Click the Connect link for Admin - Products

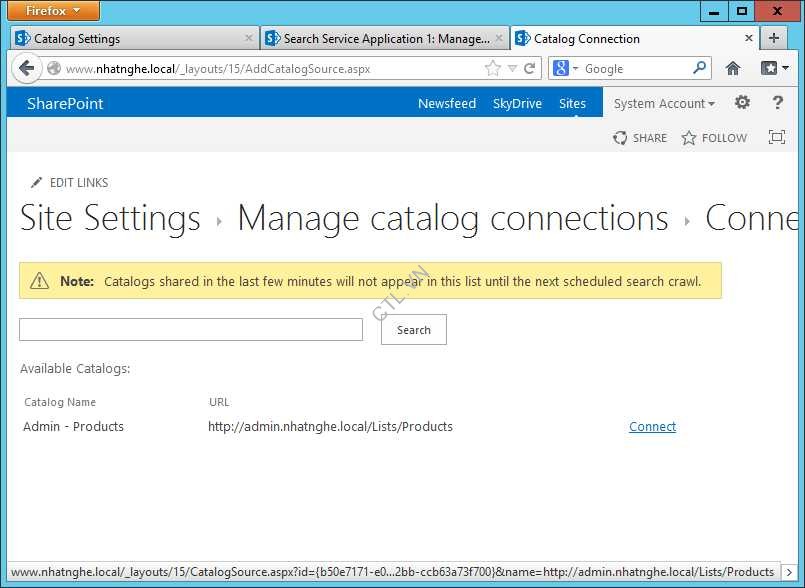(652, 426)
